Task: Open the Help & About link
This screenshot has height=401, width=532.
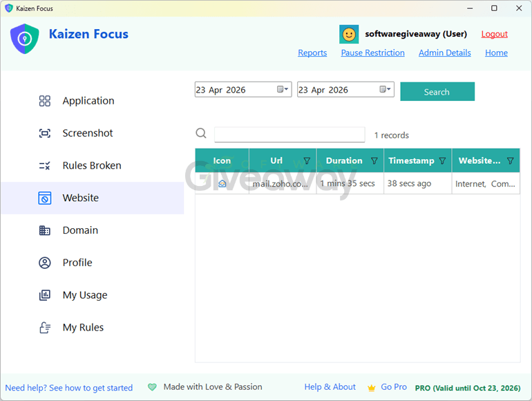Action: point(330,386)
